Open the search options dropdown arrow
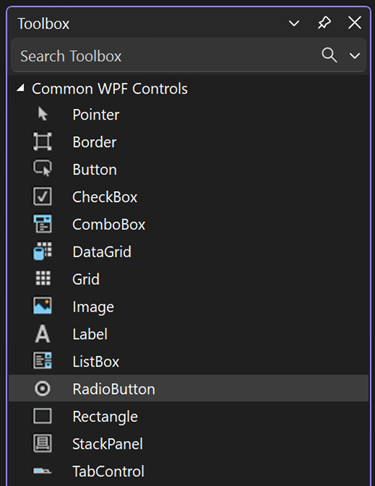 click(355, 55)
